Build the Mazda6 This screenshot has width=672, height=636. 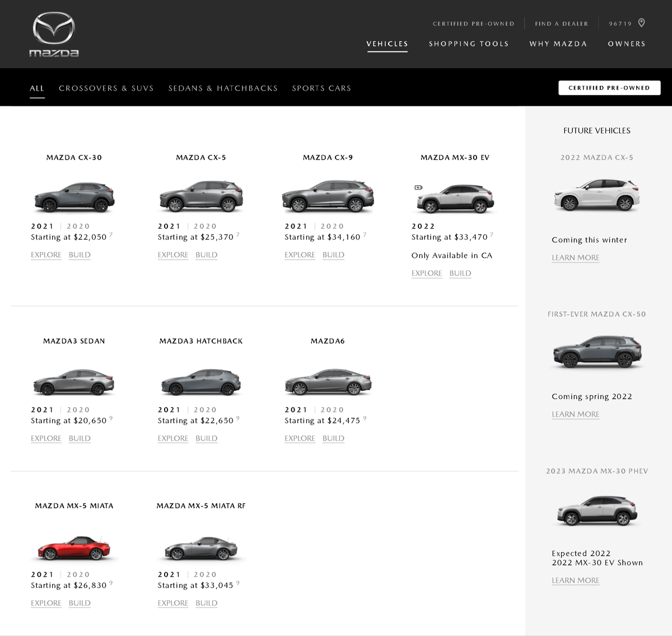tap(333, 438)
